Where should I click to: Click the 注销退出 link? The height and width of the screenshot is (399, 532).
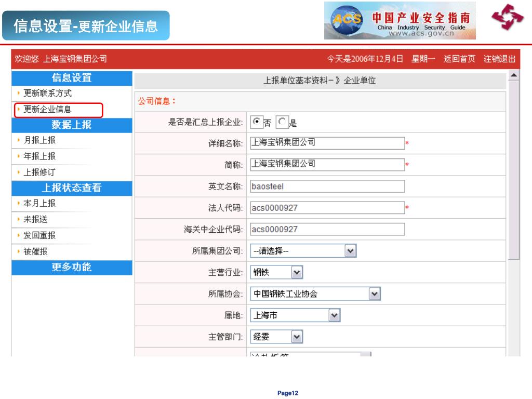click(499, 59)
